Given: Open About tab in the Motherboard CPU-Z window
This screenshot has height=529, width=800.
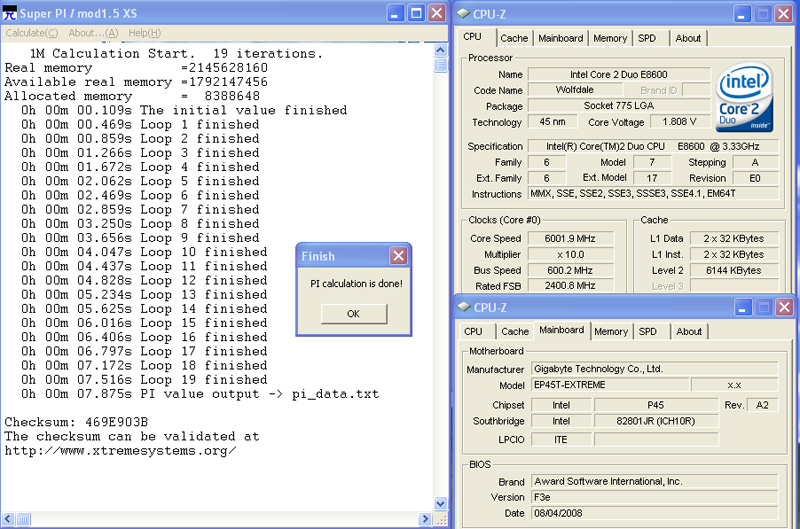Looking at the screenshot, I should tap(688, 331).
